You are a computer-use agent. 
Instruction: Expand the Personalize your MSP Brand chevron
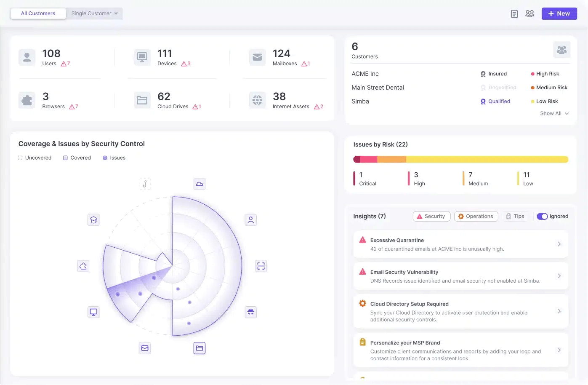tap(559, 350)
